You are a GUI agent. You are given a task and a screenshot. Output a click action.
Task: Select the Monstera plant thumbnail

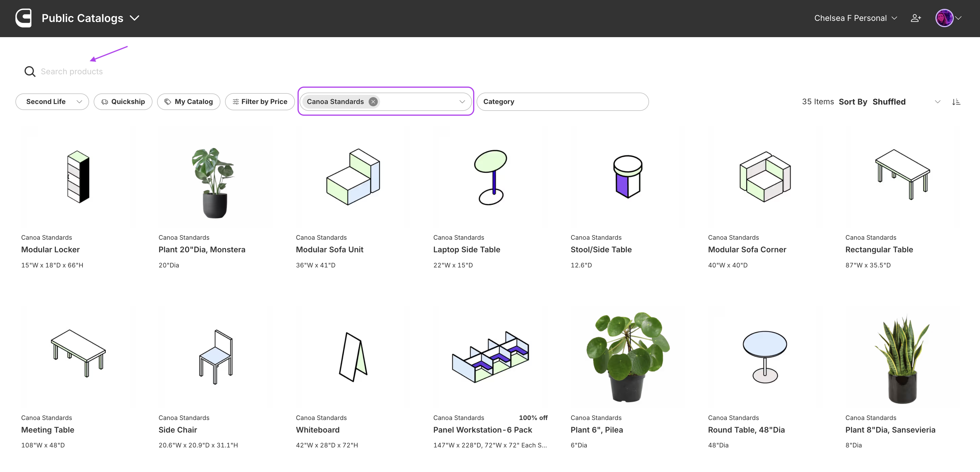tap(215, 177)
